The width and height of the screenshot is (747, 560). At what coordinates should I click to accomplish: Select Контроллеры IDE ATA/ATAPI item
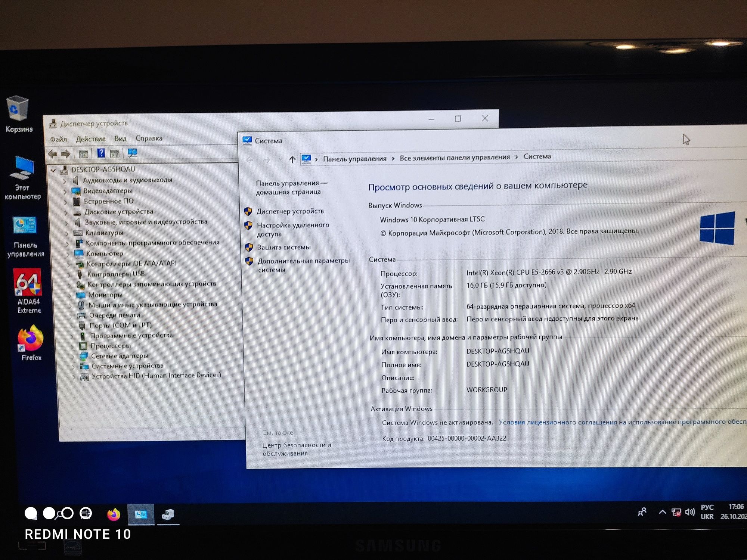[x=131, y=264]
